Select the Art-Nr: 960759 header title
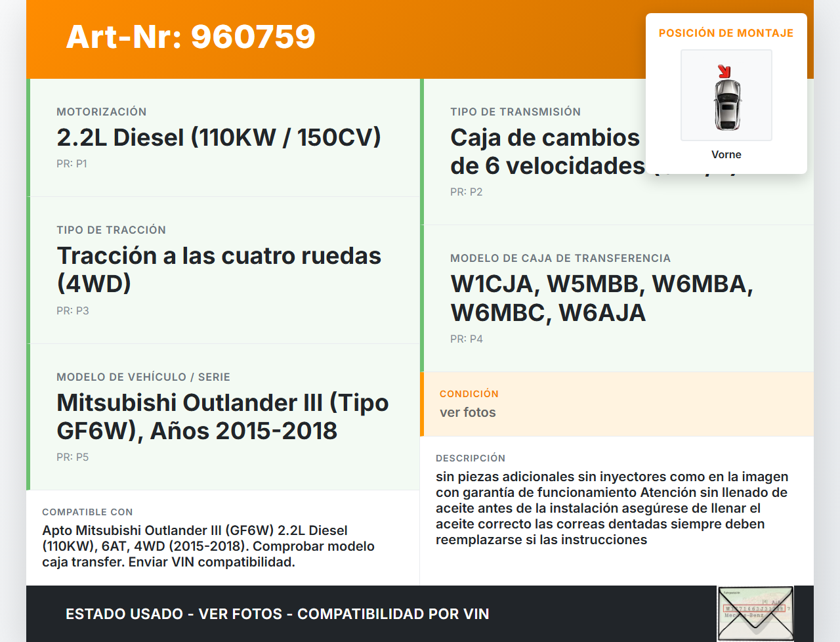 tap(190, 37)
